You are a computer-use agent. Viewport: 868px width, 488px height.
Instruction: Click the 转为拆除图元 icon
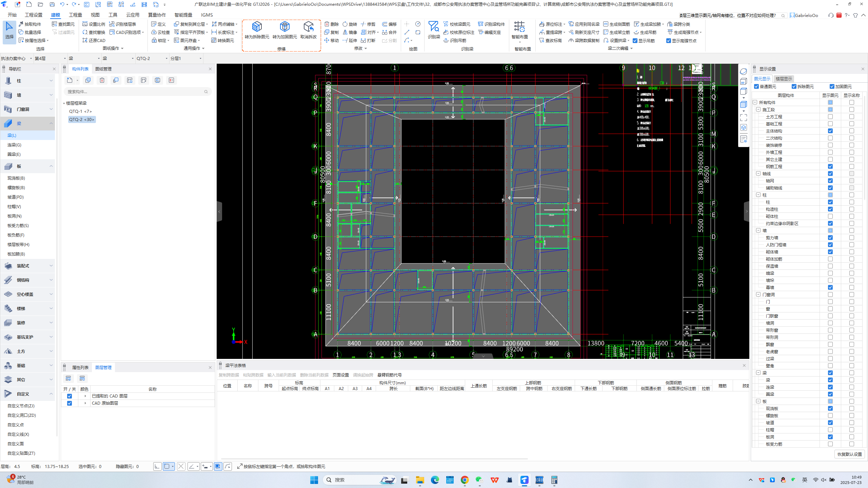257,27
